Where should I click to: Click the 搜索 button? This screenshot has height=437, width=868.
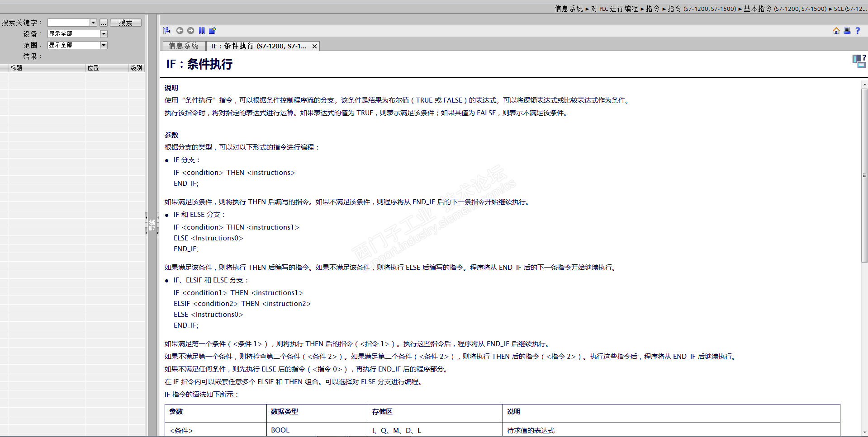126,23
